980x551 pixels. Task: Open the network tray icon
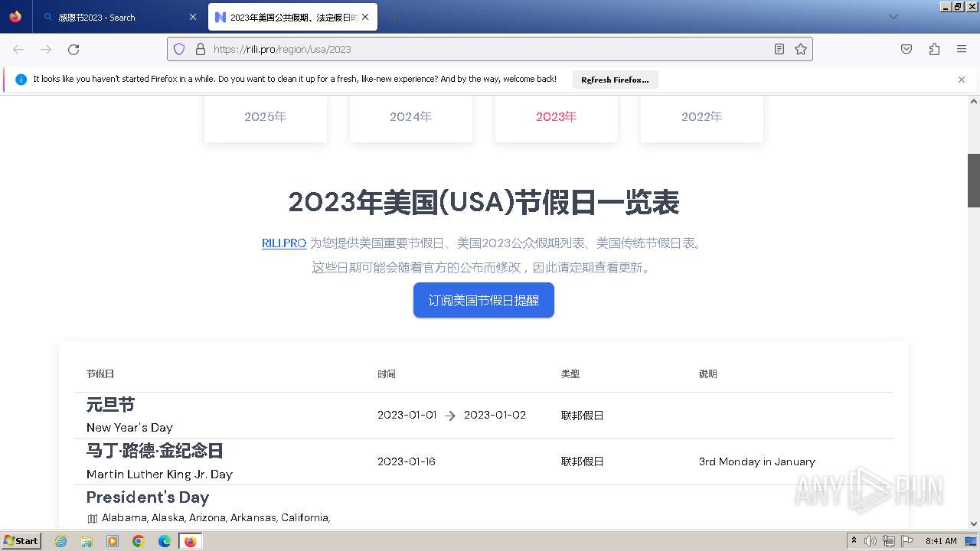(889, 541)
